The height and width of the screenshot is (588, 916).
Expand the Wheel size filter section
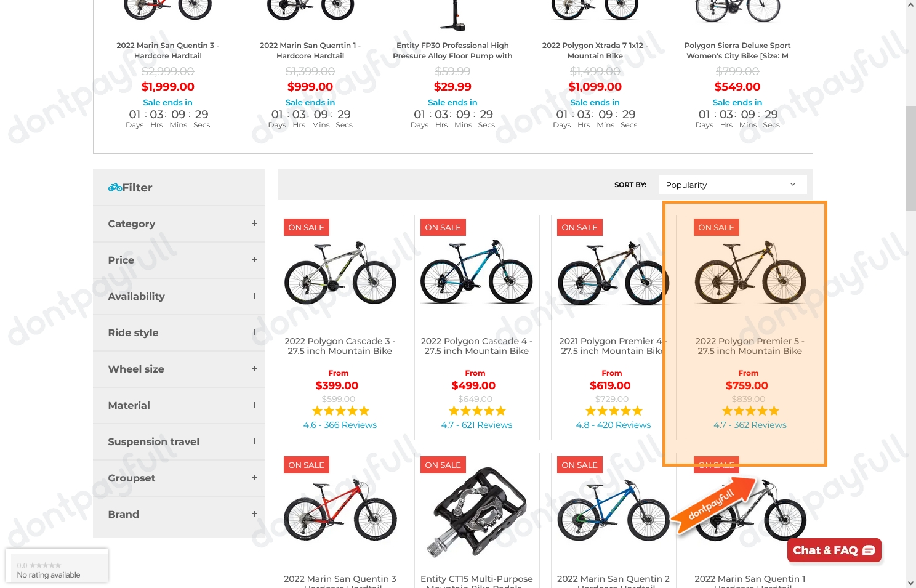[x=254, y=369]
